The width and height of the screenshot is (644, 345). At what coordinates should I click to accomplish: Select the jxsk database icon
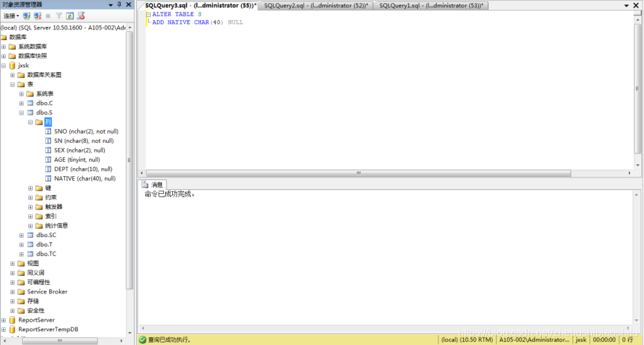point(12,65)
